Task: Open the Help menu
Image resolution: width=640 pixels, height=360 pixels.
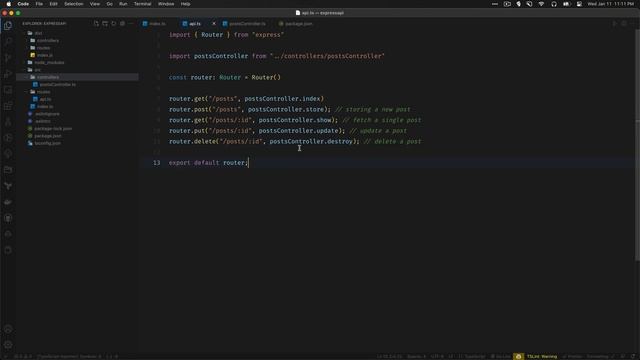Action: (x=185, y=4)
